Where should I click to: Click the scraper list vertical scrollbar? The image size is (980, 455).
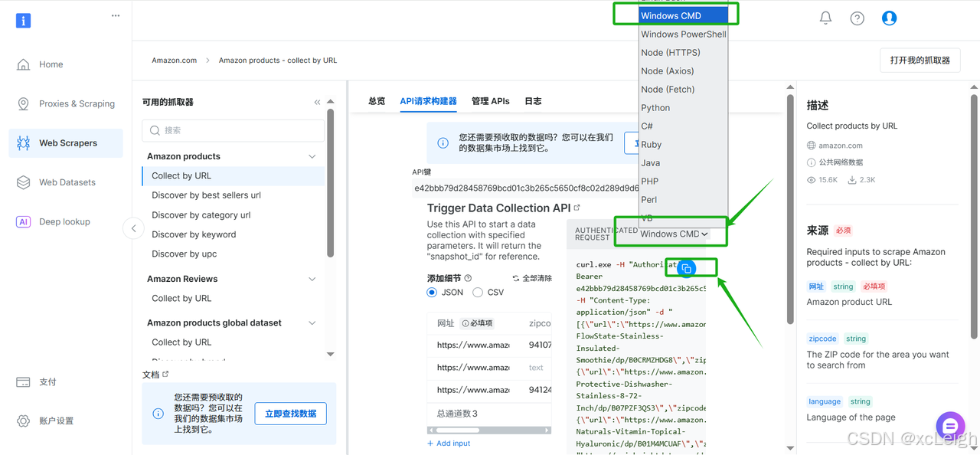pyautogui.click(x=330, y=184)
